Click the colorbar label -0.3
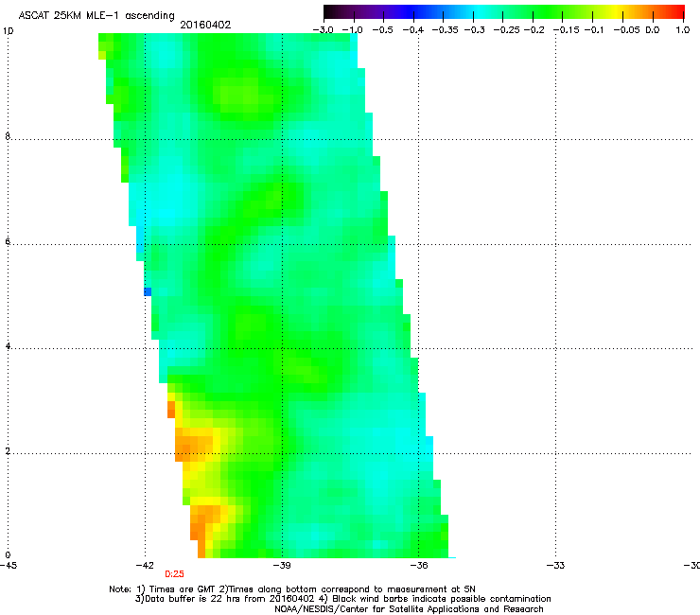Viewport: 700px width, 615px height. [x=475, y=30]
